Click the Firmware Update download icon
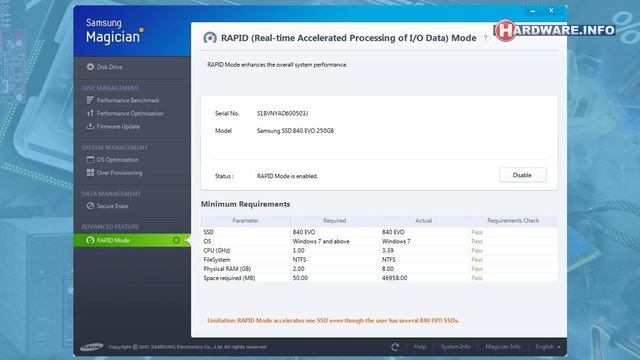The height and width of the screenshot is (360, 640). pos(90,126)
